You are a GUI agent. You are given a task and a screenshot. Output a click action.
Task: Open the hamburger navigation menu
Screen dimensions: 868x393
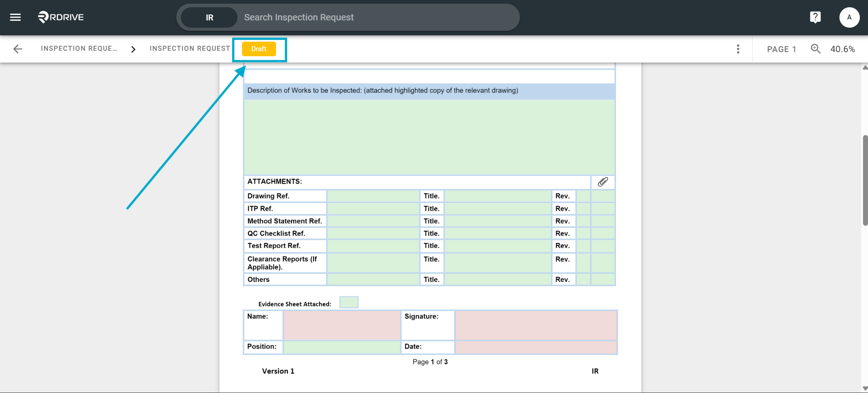coord(15,17)
